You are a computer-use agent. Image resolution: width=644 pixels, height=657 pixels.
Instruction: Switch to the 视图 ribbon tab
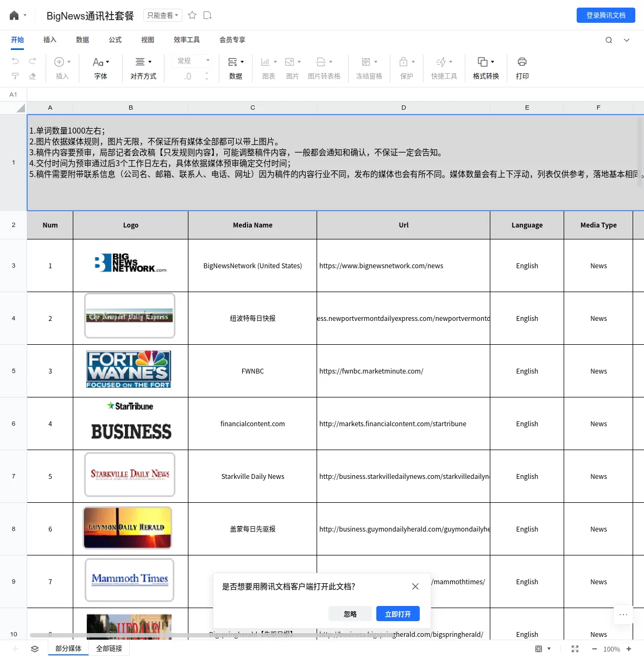148,40
